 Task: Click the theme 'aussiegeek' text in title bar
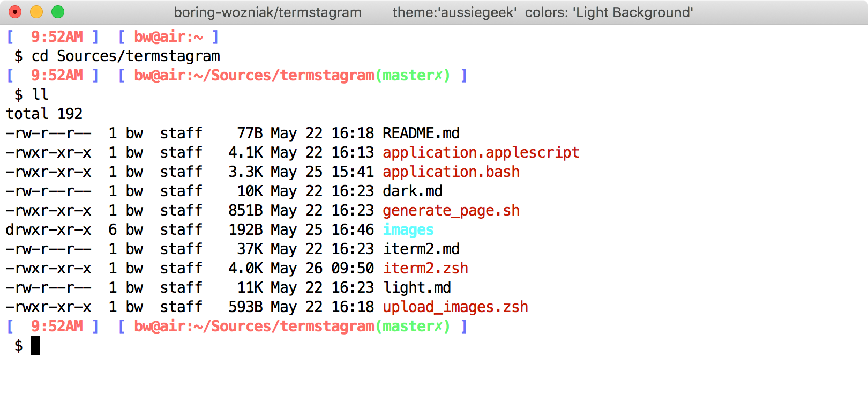coord(454,12)
